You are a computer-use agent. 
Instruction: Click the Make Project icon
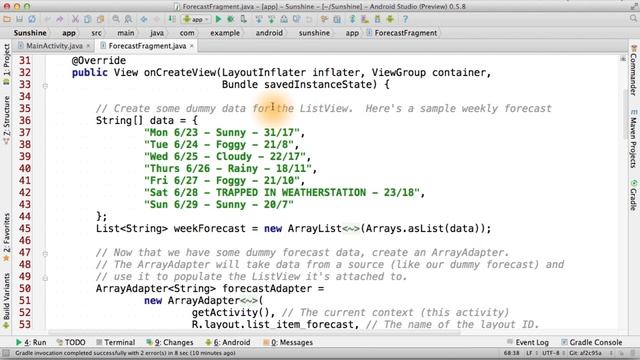[172, 19]
